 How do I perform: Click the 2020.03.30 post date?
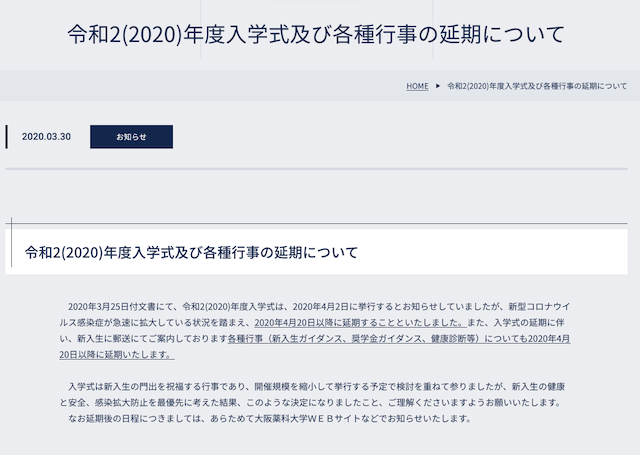coord(46,137)
